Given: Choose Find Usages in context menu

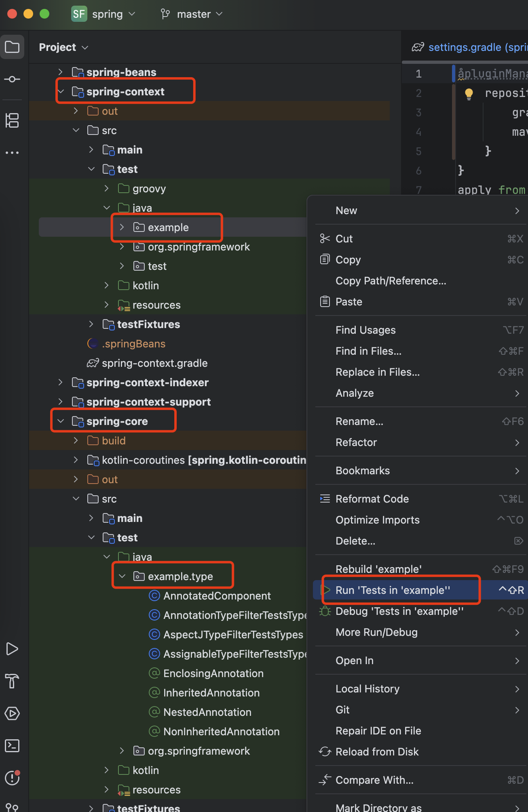Looking at the screenshot, I should click(420, 330).
